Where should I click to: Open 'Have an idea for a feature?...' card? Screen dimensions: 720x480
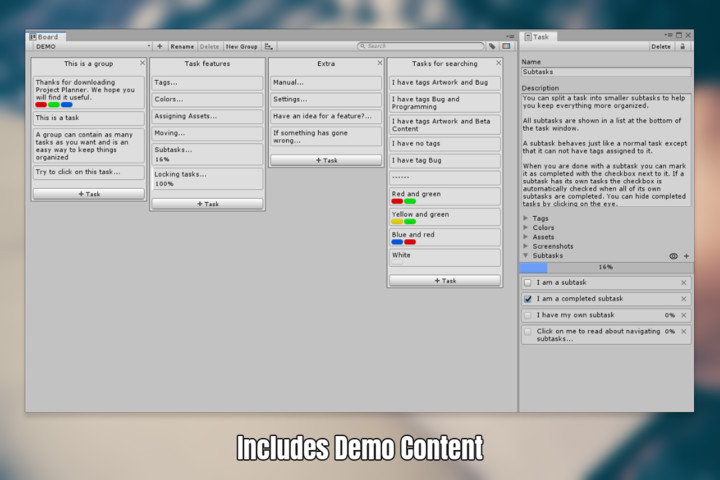326,116
